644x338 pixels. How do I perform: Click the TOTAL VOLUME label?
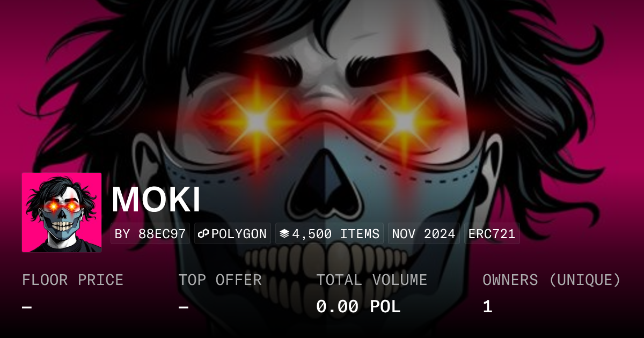[x=372, y=280]
